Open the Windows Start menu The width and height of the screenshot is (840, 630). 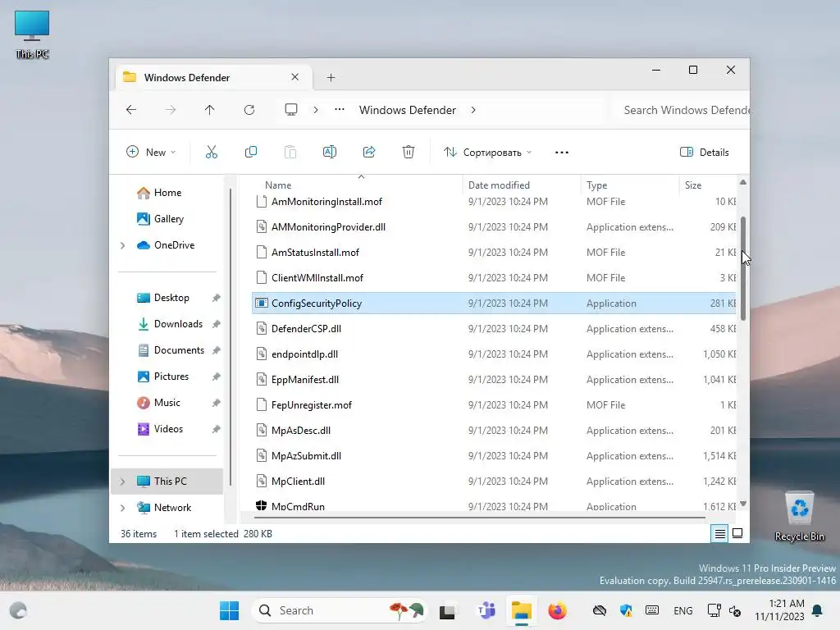[x=230, y=610]
